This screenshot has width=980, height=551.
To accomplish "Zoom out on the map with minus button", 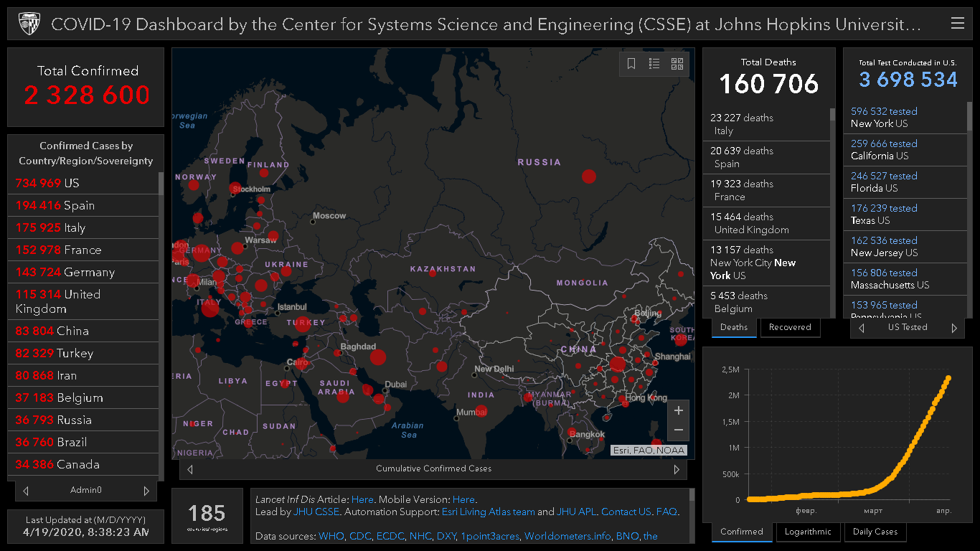I will point(678,430).
